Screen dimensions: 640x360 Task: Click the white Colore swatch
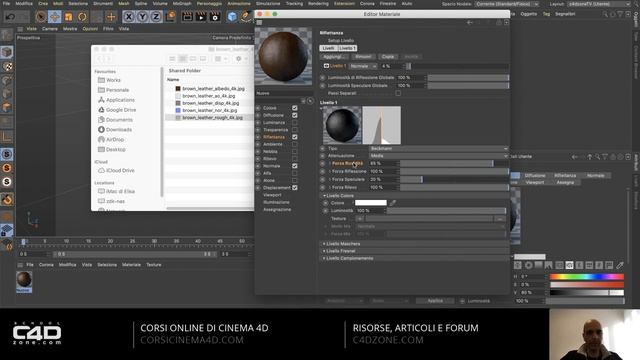(371, 203)
